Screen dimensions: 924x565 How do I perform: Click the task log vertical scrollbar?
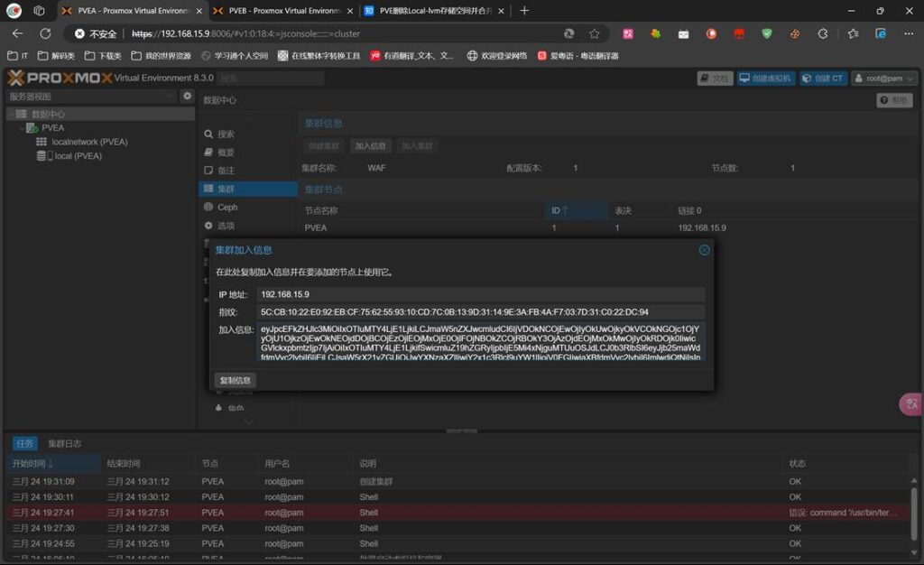[x=915, y=513]
